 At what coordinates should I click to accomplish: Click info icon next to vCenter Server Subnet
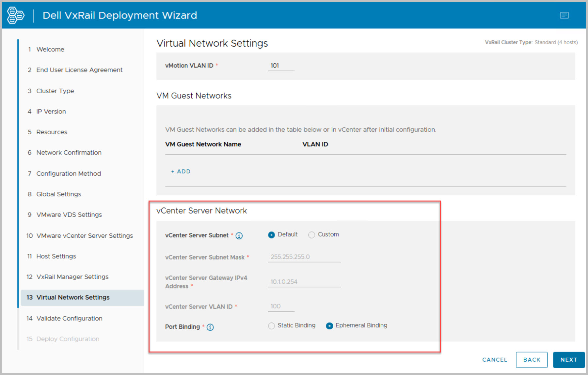[239, 236]
